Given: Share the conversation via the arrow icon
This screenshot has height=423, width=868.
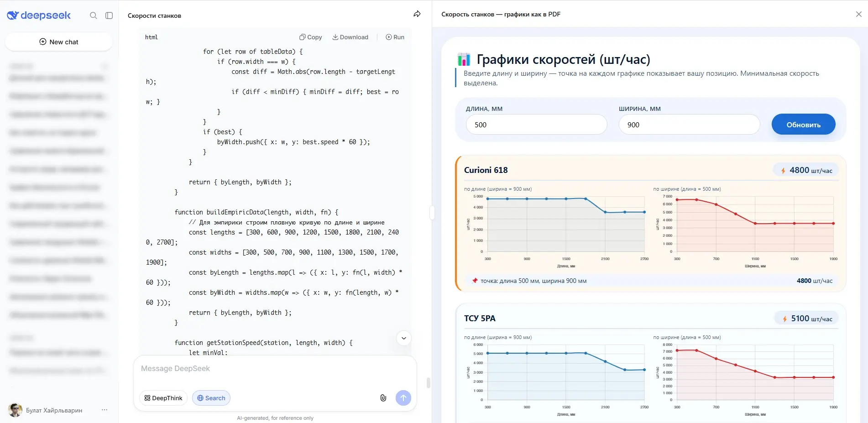Looking at the screenshot, I should click(x=417, y=14).
